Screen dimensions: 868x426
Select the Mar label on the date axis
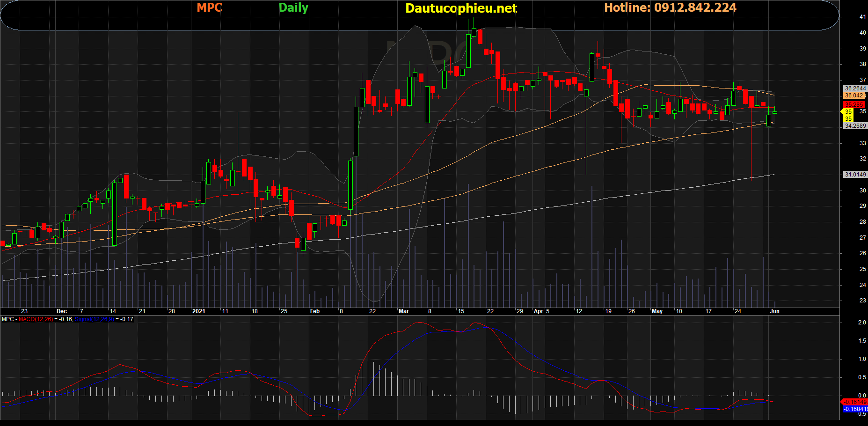(x=404, y=311)
